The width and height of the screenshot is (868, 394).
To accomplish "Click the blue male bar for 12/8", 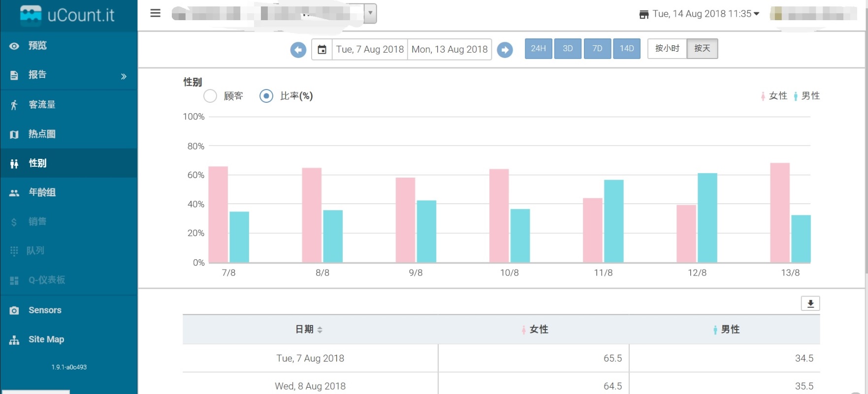I will click(707, 218).
